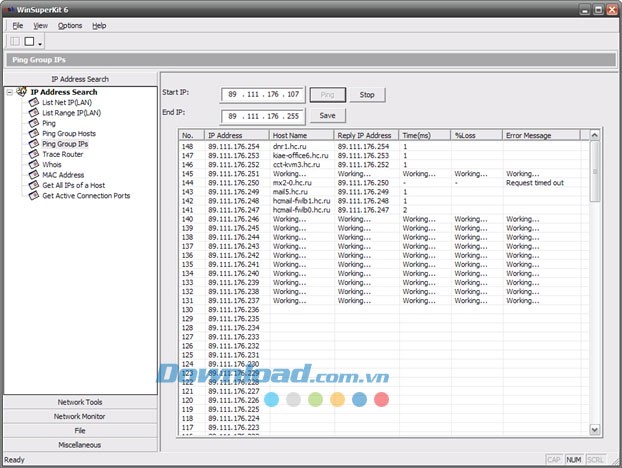
Task: Open the Options menu
Action: (x=70, y=25)
